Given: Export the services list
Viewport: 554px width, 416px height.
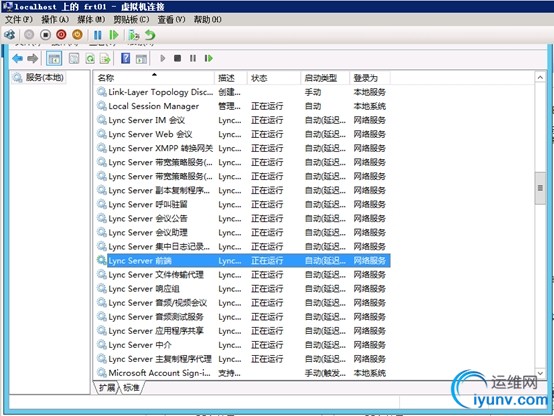Looking at the screenshot, I should 105,59.
